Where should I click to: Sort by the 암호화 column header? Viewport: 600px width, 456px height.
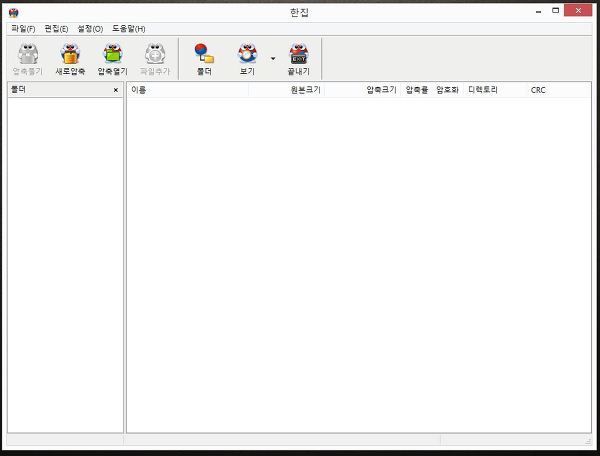pyautogui.click(x=447, y=90)
